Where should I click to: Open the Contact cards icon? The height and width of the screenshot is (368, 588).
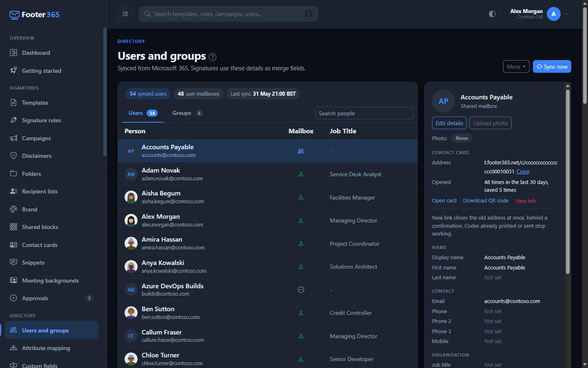[13, 245]
